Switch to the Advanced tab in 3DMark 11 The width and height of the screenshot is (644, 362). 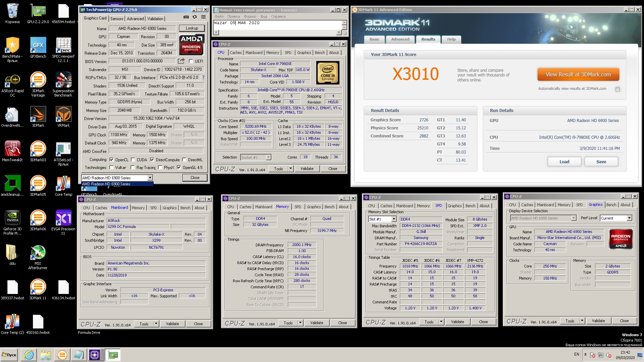[400, 39]
